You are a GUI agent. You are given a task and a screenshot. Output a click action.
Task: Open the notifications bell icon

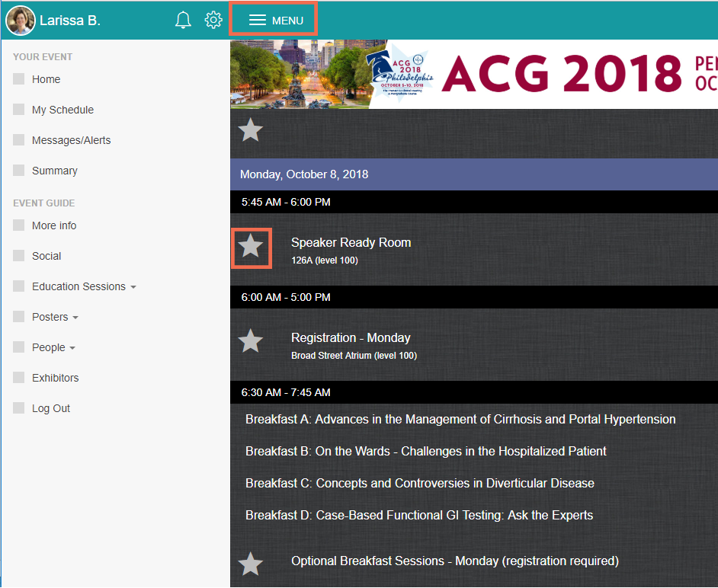click(183, 20)
